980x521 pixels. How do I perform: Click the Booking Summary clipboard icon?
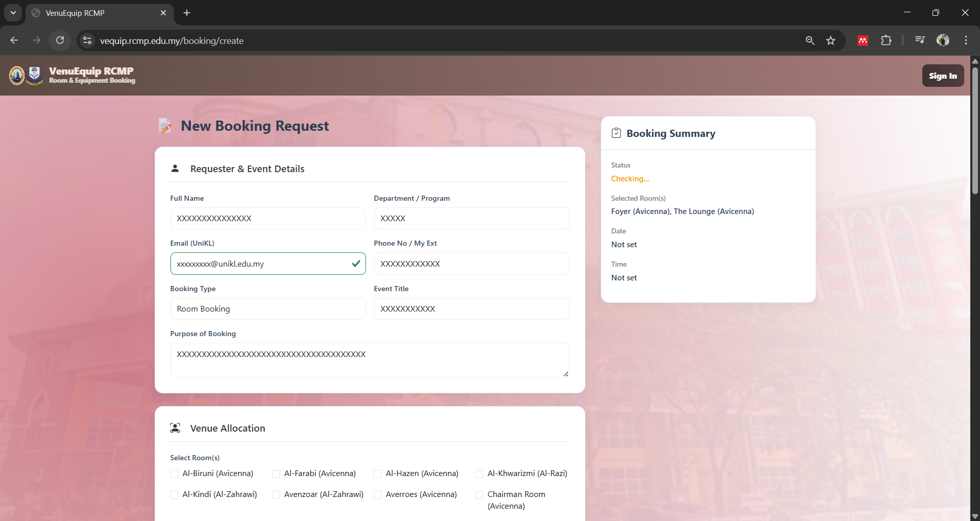pyautogui.click(x=616, y=133)
